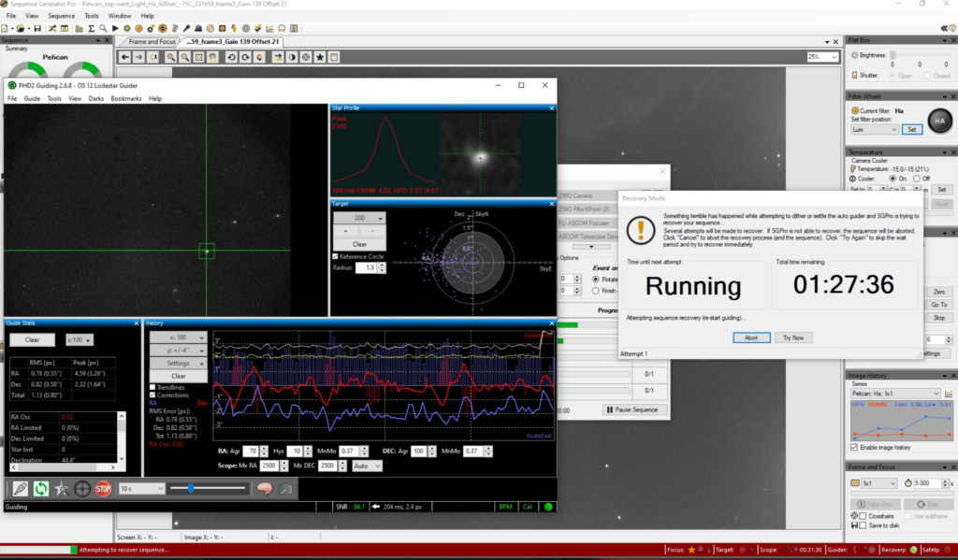Click the zoom in icon in image toolbar

click(x=171, y=57)
